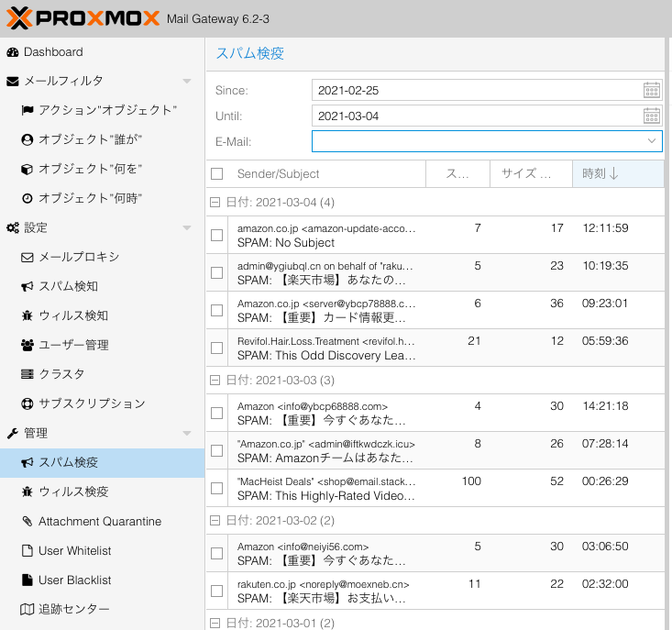Collapse the 日付: 2021-03-04 group

[x=215, y=203]
